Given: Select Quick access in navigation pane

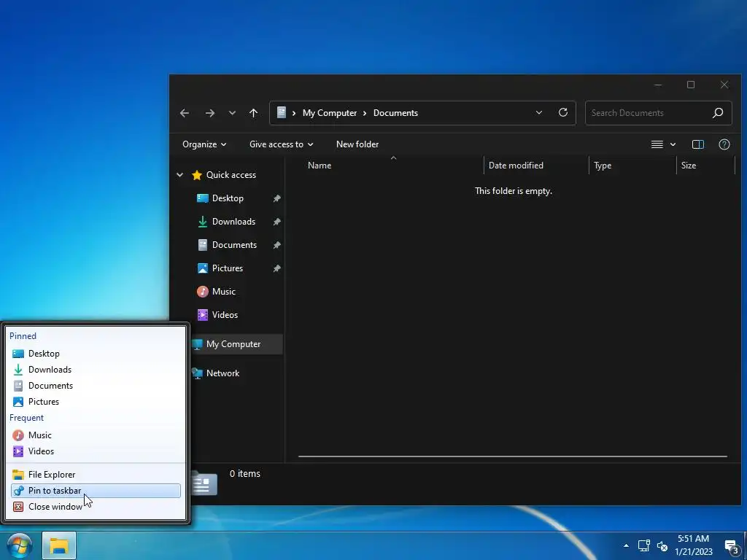Looking at the screenshot, I should click(231, 175).
